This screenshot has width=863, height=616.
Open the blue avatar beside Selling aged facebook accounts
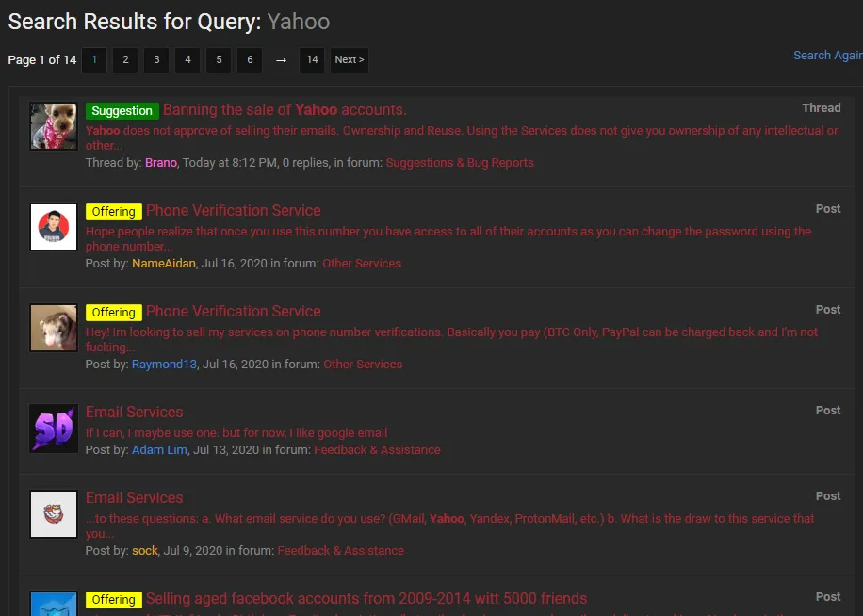(x=54, y=604)
